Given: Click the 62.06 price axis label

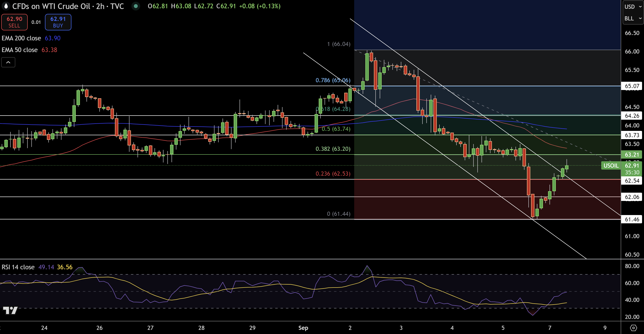Looking at the screenshot, I should (x=632, y=197).
